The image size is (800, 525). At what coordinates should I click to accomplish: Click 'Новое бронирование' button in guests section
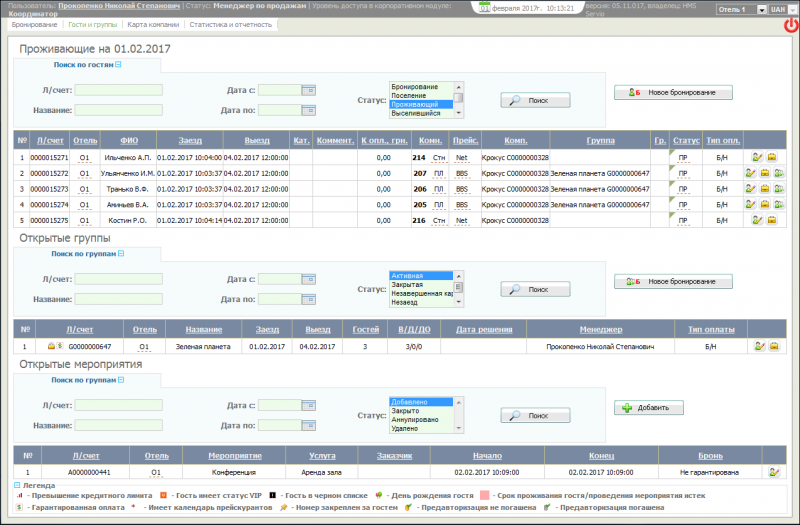click(x=673, y=93)
